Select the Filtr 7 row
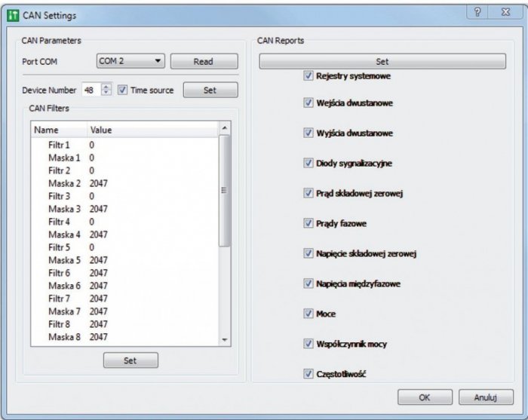The image size is (528, 420). 124,299
